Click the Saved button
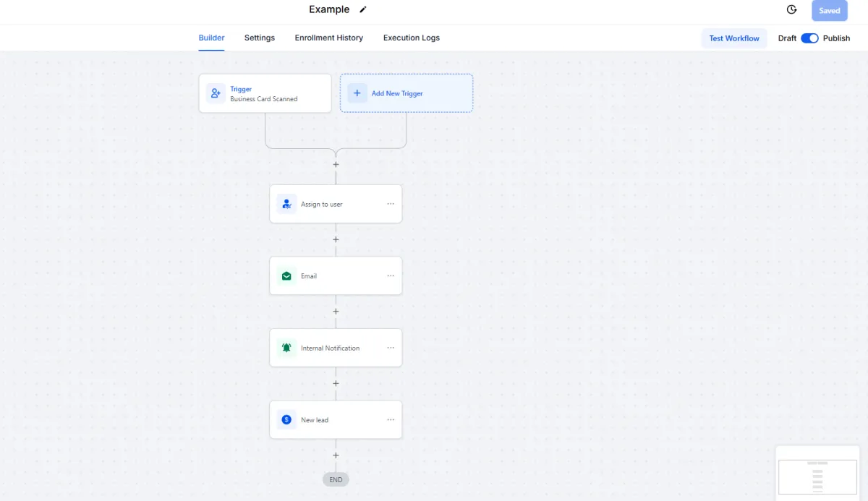868x501 pixels. tap(830, 11)
